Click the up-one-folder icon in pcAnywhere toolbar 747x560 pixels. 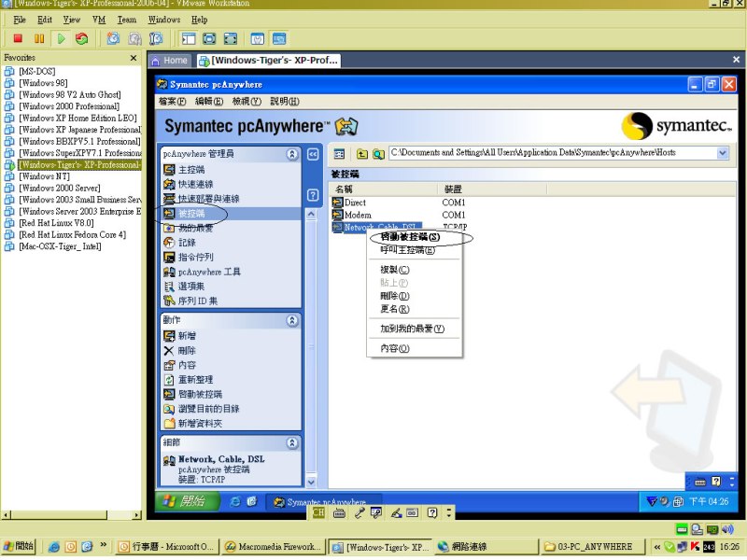click(362, 154)
